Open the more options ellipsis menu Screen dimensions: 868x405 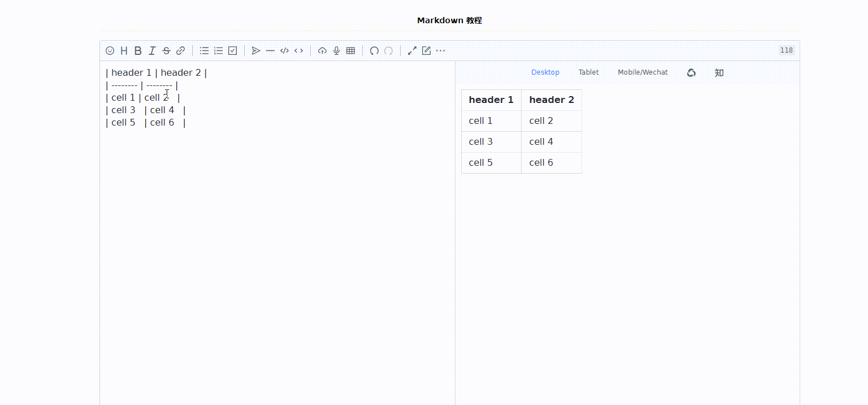point(440,51)
